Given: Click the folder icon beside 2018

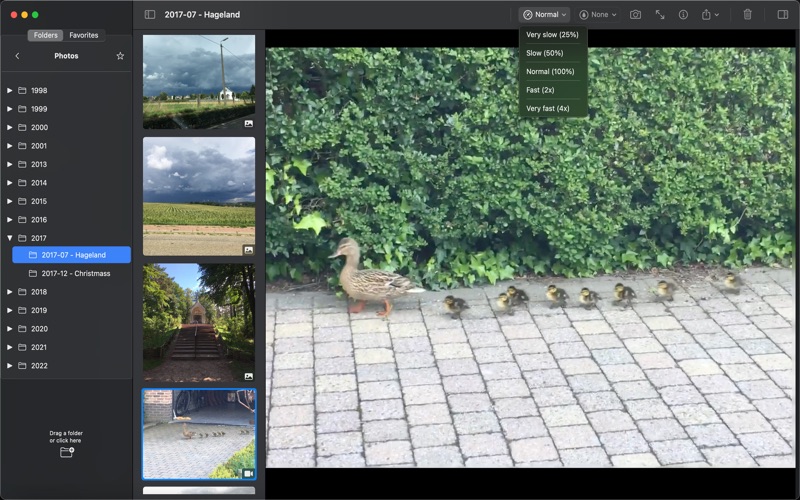Looking at the screenshot, I should tap(22, 292).
